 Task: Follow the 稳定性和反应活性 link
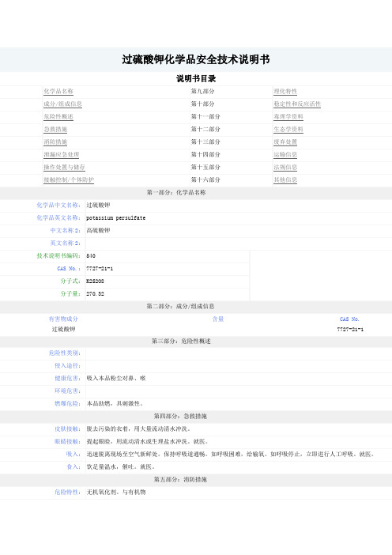point(297,104)
